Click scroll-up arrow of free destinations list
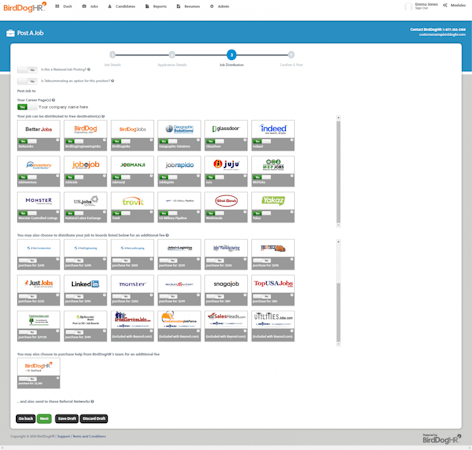 pyautogui.click(x=338, y=118)
